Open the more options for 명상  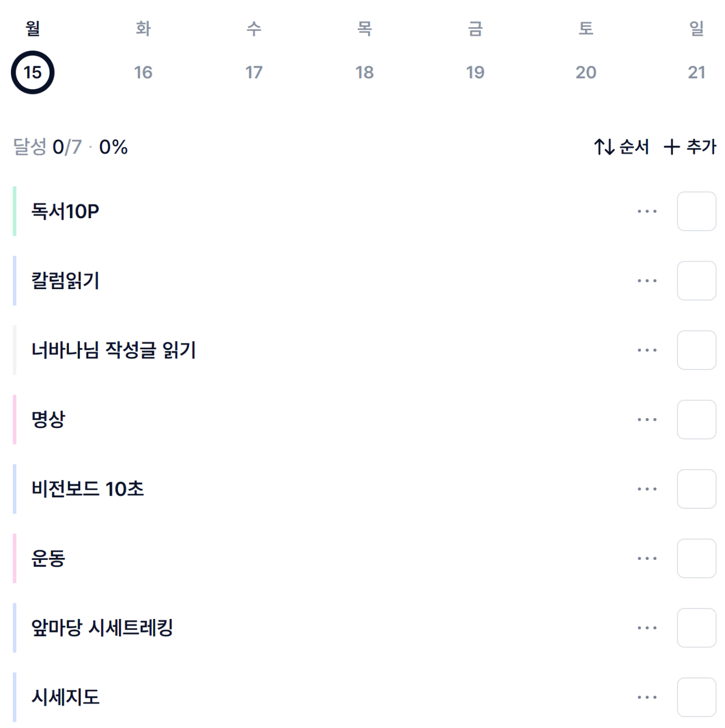click(647, 420)
